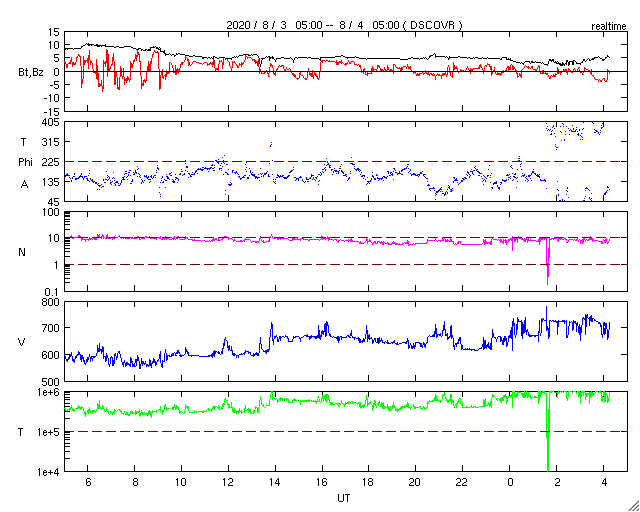640x512 pixels.
Task: Click the 15 tick on Bt,Bz axis
Action: pos(53,32)
